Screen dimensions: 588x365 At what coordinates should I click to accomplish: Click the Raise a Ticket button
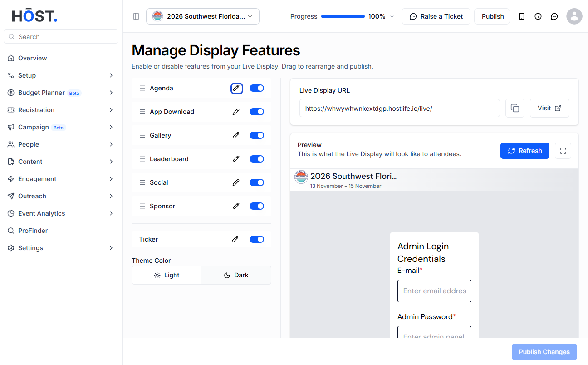[436, 16]
